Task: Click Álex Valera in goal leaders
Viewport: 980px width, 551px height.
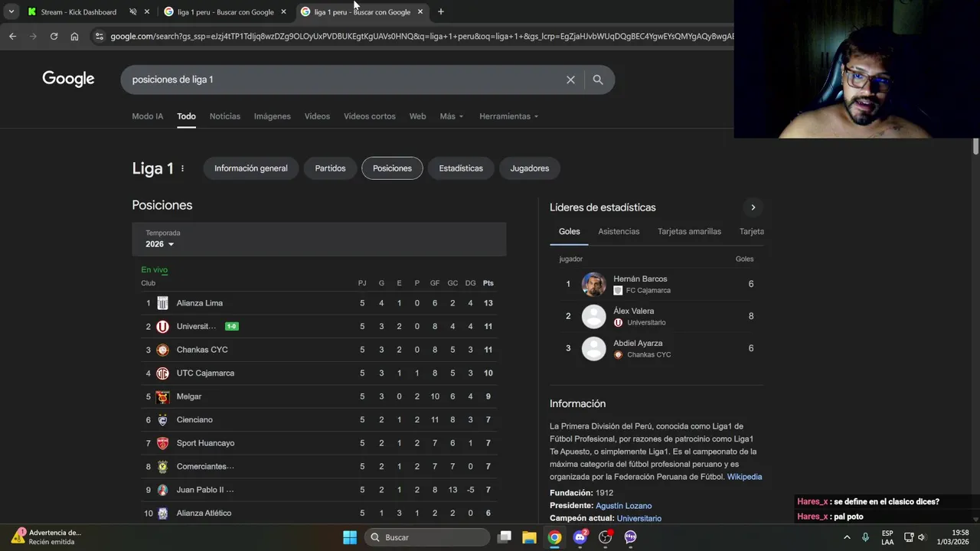Action: 633,311
